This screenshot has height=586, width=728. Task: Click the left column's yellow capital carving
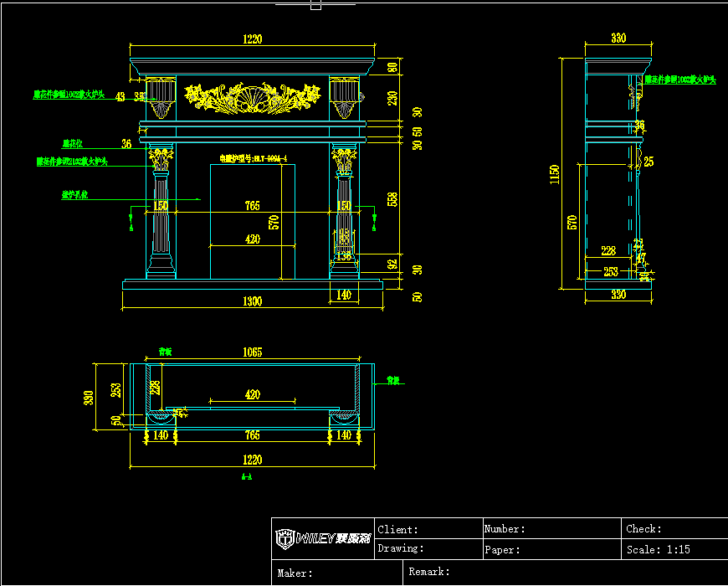160,157
